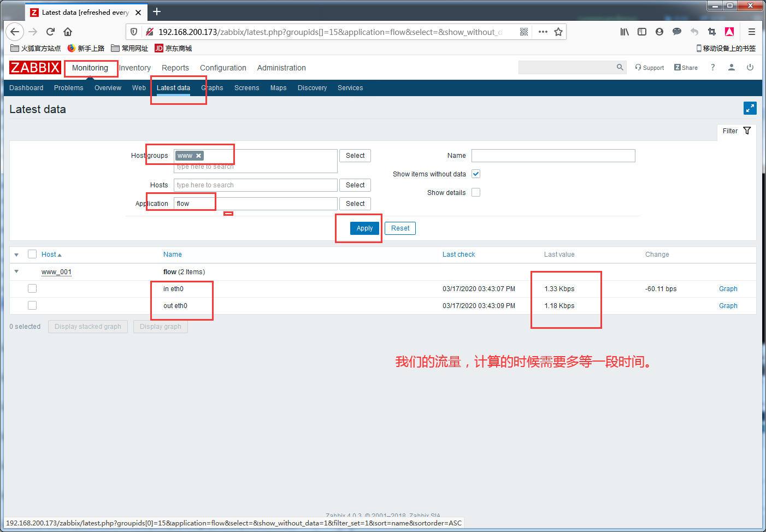The height and width of the screenshot is (532, 766).
Task: Click the Application field containing flow
Action: pyautogui.click(x=256, y=204)
